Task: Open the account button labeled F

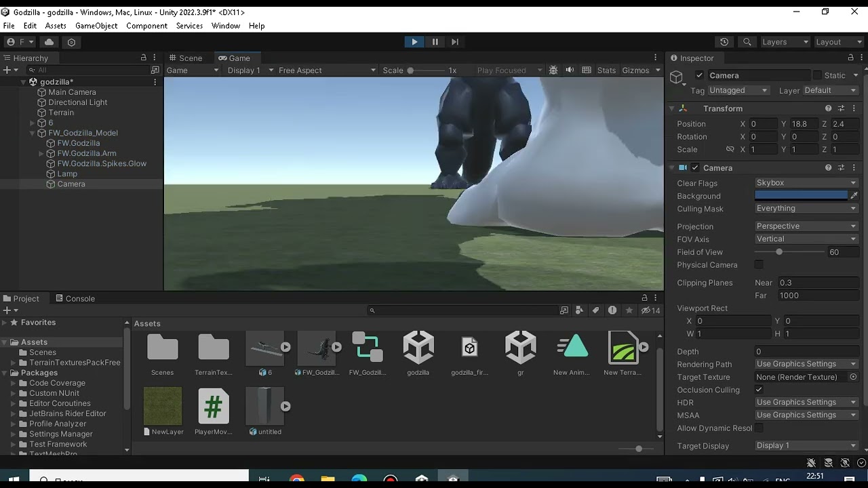Action: (x=20, y=42)
